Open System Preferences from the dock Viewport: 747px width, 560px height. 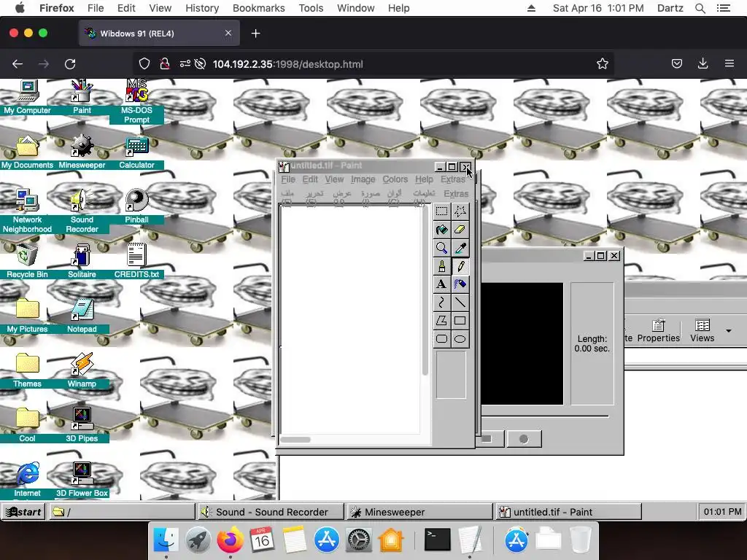point(358,540)
